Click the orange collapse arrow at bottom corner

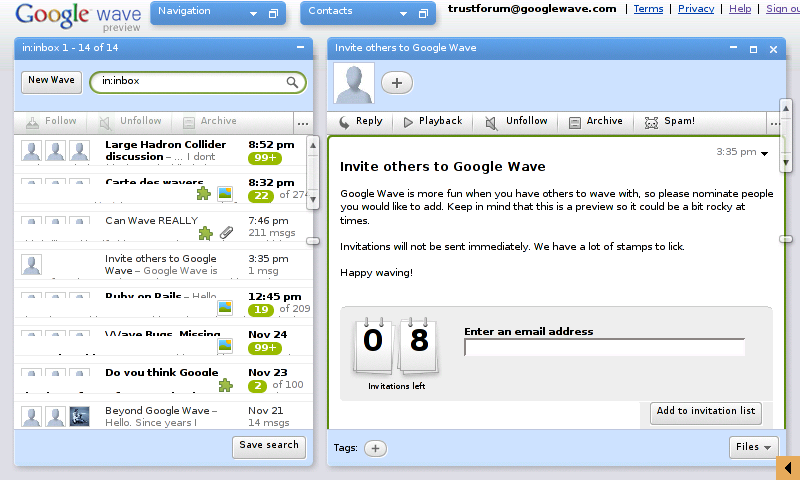(x=787, y=468)
